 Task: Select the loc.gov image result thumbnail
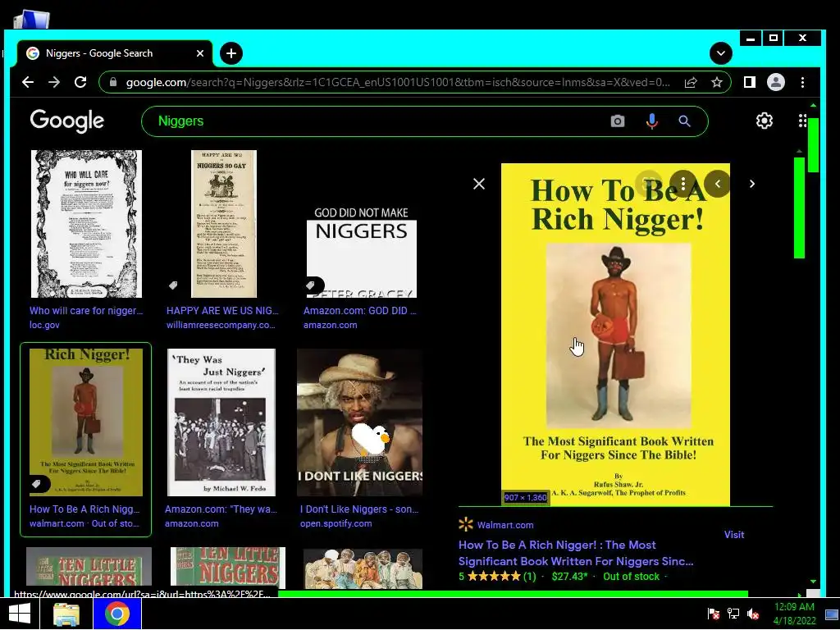[86, 223]
